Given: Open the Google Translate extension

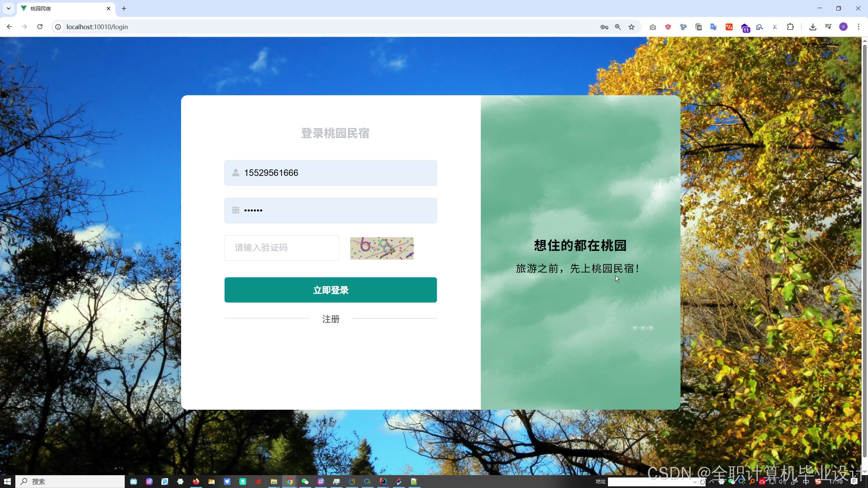Looking at the screenshot, I should pos(713,27).
